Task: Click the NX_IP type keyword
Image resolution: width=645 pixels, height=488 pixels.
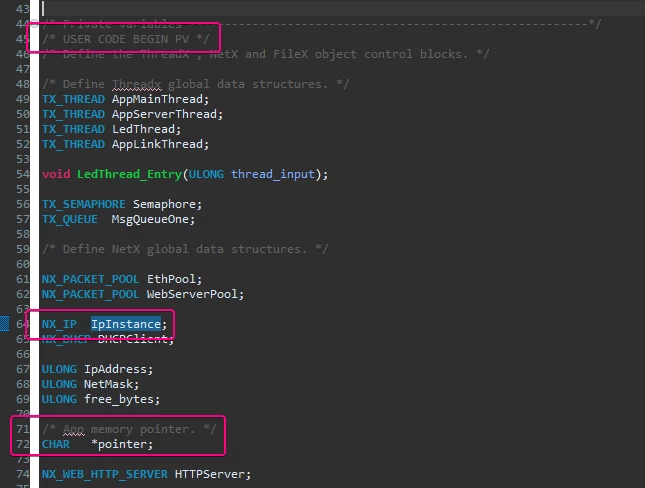Action: [x=59, y=324]
